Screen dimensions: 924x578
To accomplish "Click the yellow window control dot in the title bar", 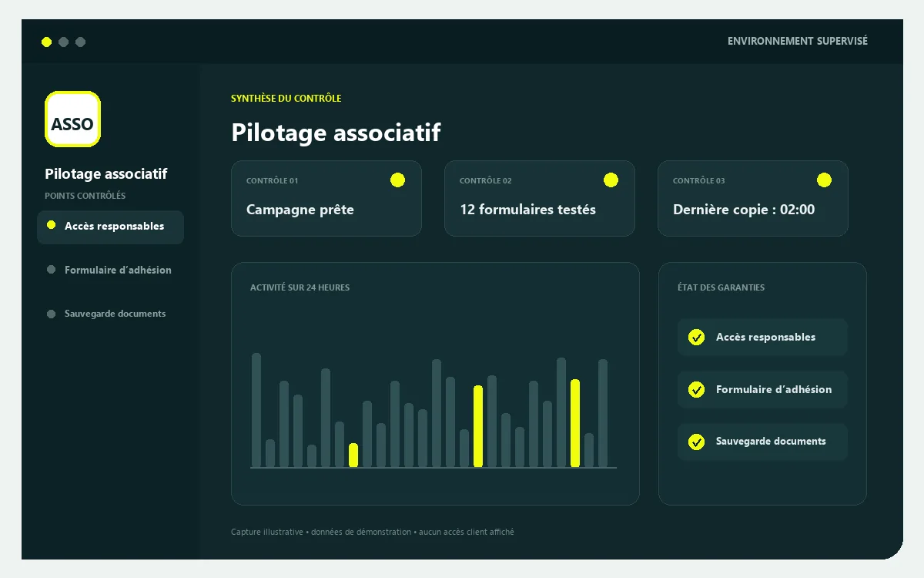I will pyautogui.click(x=46, y=42).
